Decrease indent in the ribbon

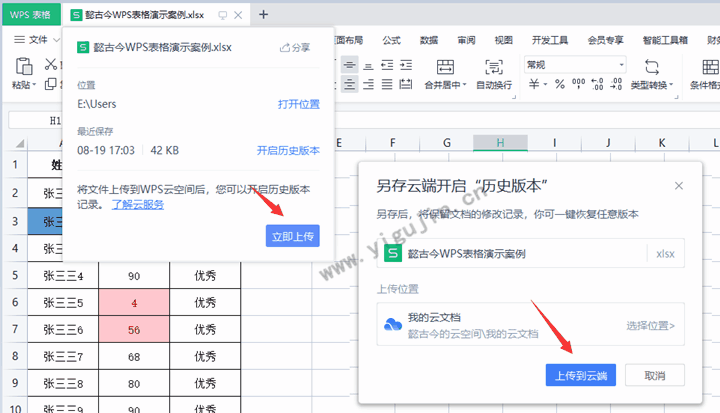[387, 65]
